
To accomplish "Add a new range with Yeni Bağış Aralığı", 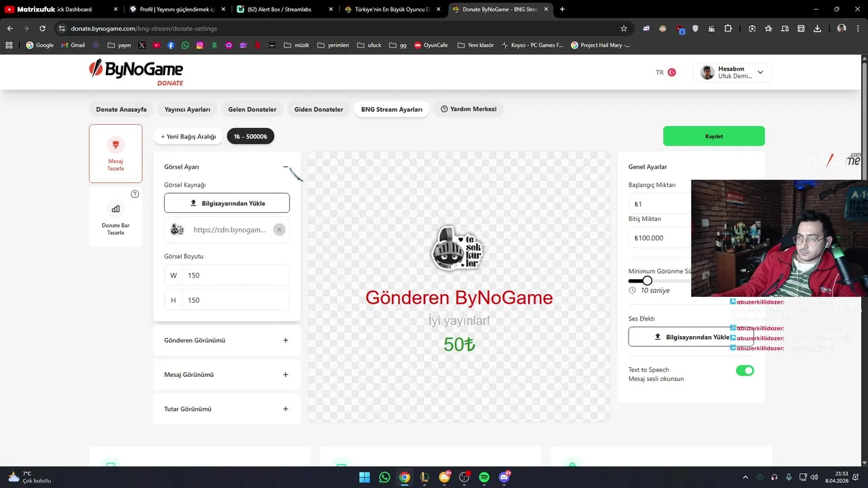I will [x=189, y=136].
